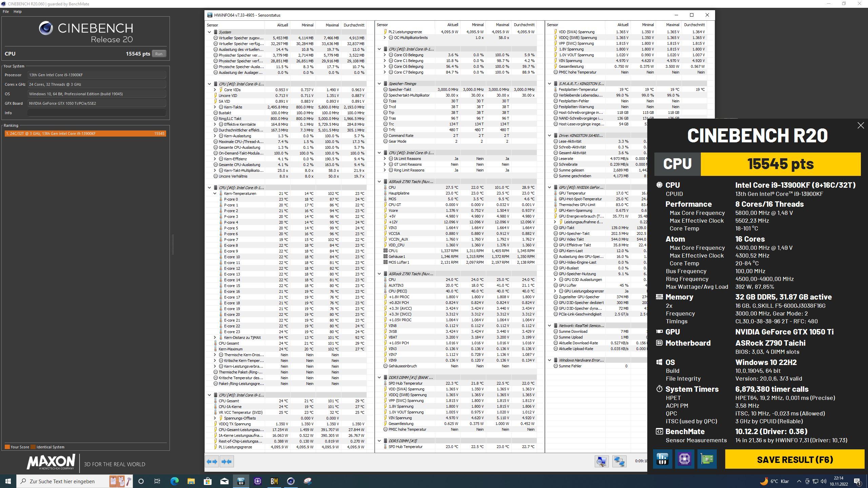Select the Ring/LLC Takt row
Viewport: 868px width, 488px height.
point(286,119)
